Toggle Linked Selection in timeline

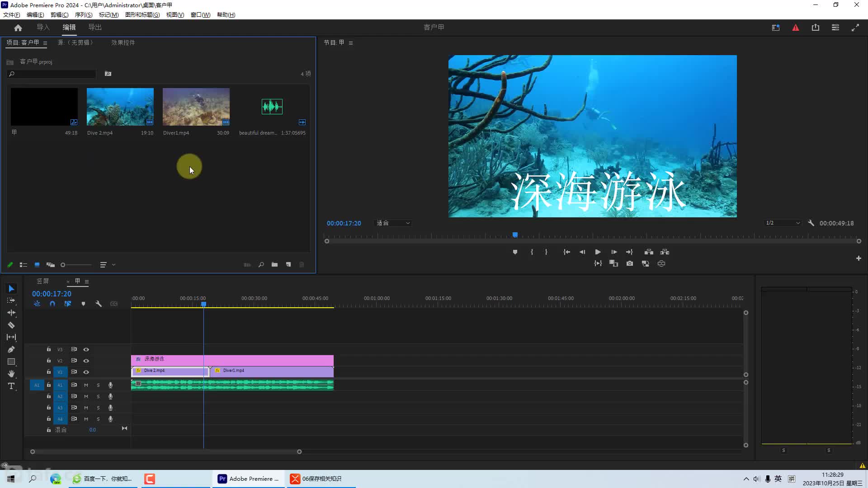pyautogui.click(x=68, y=304)
